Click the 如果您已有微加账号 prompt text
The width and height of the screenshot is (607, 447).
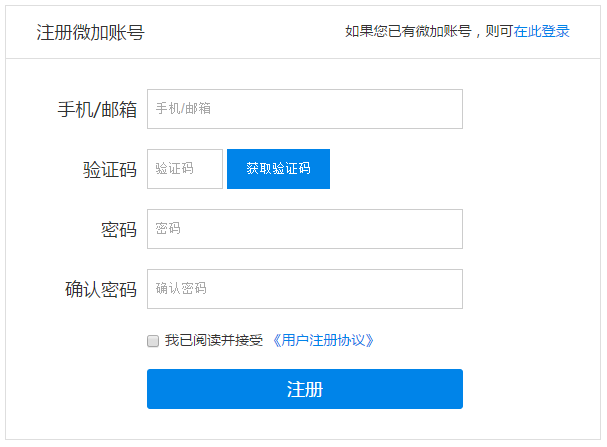point(427,31)
